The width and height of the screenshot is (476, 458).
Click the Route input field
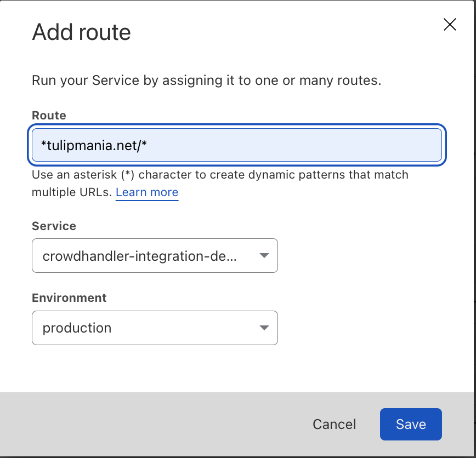point(237,145)
